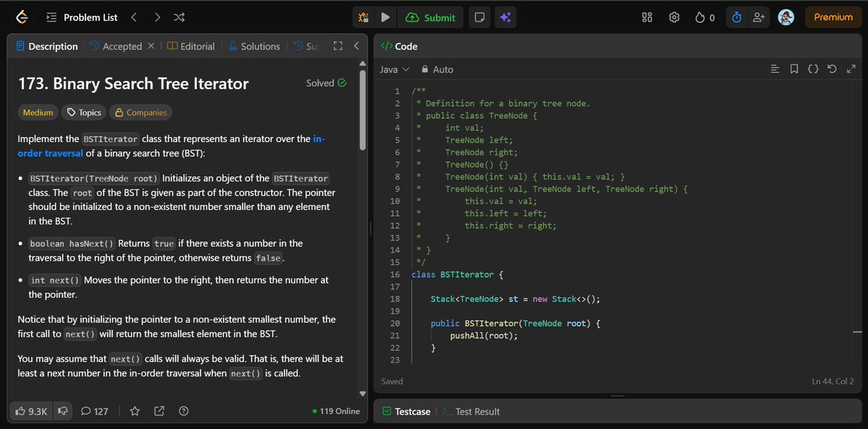This screenshot has width=868, height=429.
Task: Click the Stack st declaration code line
Action: [516, 300]
